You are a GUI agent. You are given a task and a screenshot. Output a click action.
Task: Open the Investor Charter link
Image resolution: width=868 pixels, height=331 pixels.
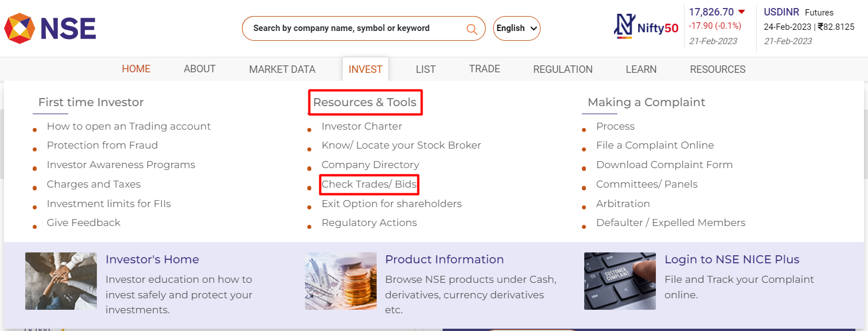362,126
